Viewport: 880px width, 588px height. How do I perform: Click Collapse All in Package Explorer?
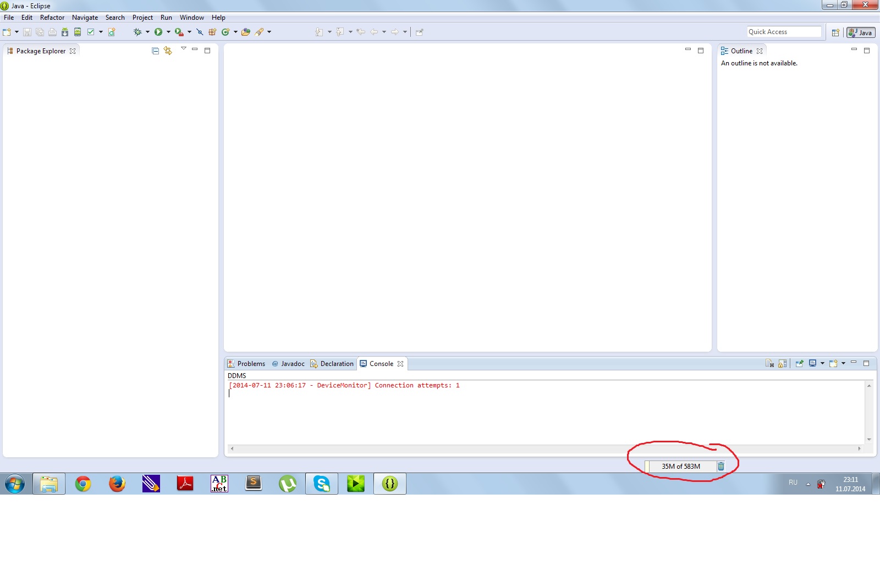(x=155, y=51)
